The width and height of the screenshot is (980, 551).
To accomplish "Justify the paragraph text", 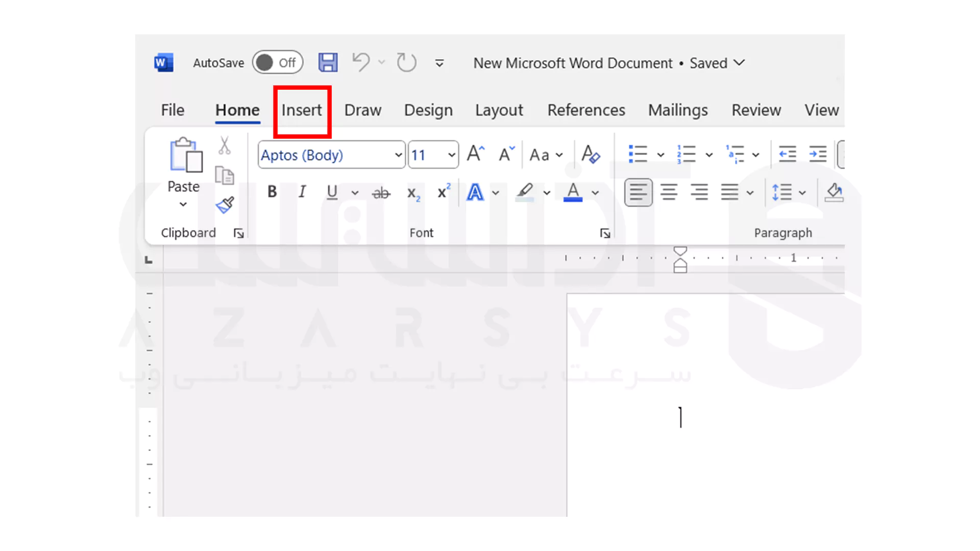I will 729,192.
